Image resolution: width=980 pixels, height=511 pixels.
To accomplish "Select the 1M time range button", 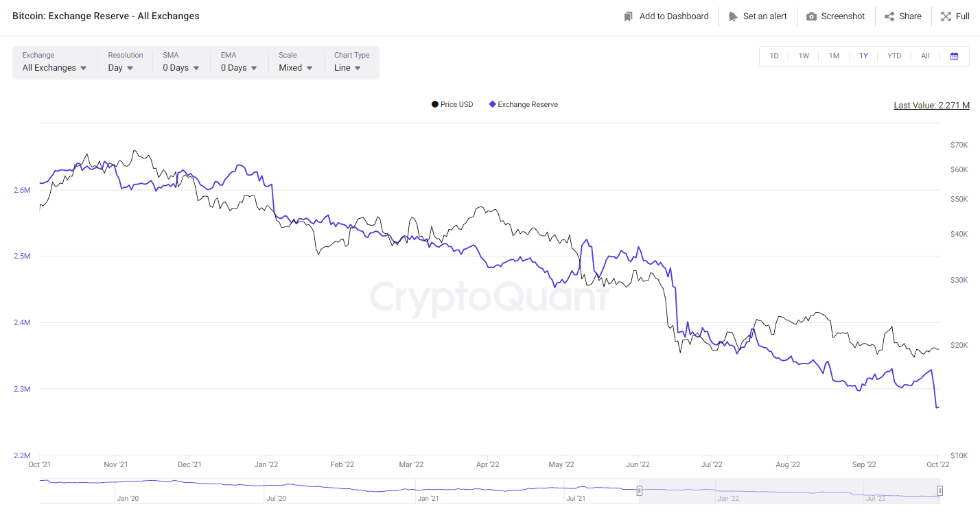I will [834, 56].
